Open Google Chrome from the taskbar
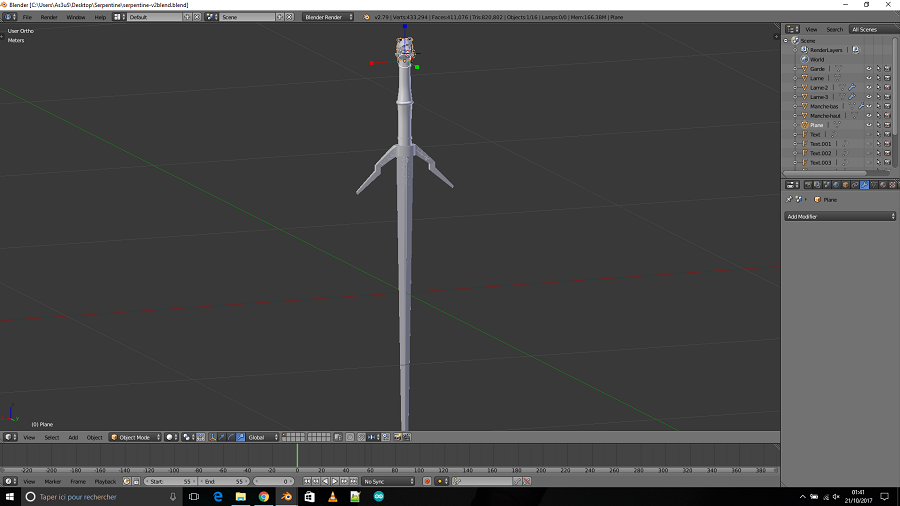 click(x=263, y=497)
